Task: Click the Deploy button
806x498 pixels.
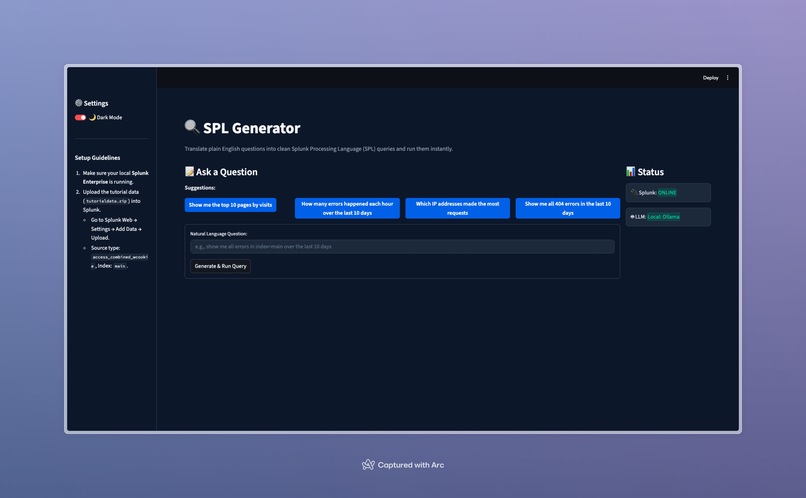Action: click(x=710, y=78)
